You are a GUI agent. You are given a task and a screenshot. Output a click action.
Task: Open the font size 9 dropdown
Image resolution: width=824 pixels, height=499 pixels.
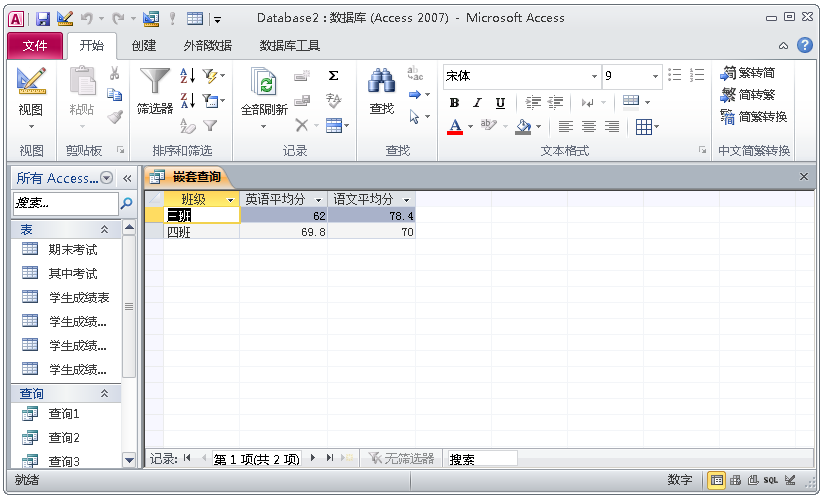pyautogui.click(x=655, y=76)
